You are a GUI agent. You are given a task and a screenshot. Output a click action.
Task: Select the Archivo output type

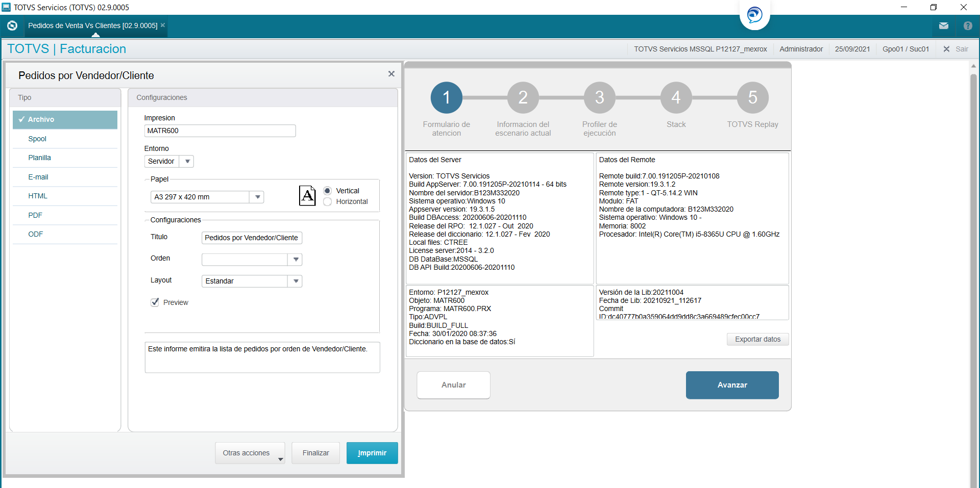tap(65, 119)
